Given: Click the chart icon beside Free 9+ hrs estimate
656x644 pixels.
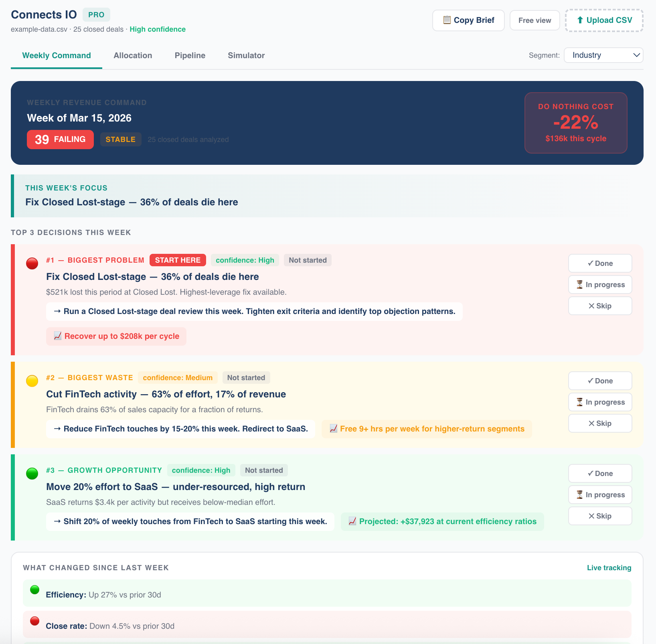Looking at the screenshot, I should [x=333, y=429].
